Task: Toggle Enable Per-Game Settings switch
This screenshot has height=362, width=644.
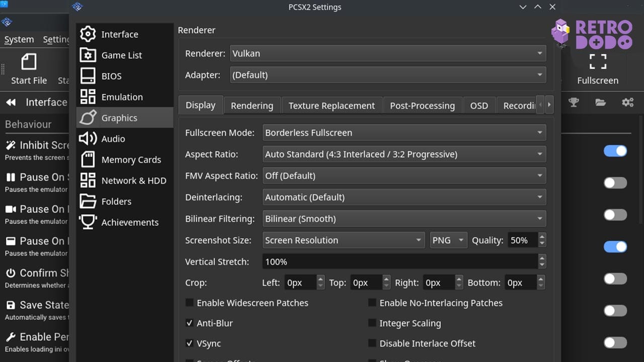Action: 615,343
